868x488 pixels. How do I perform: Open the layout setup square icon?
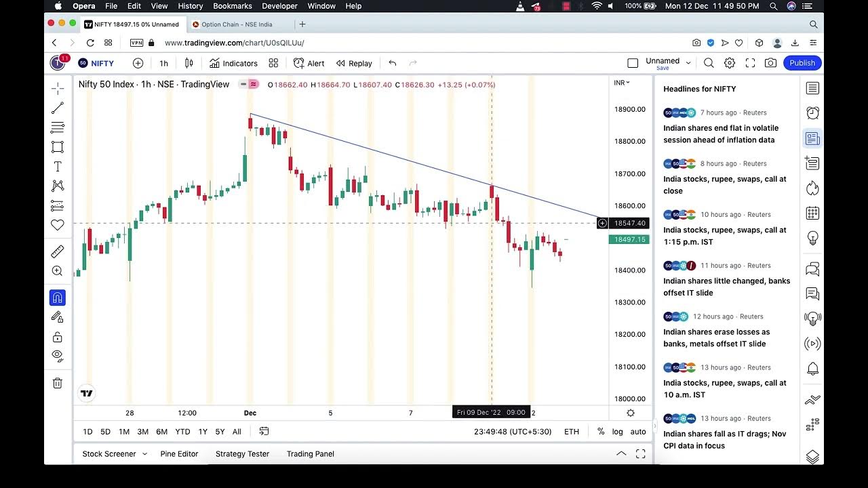[633, 63]
